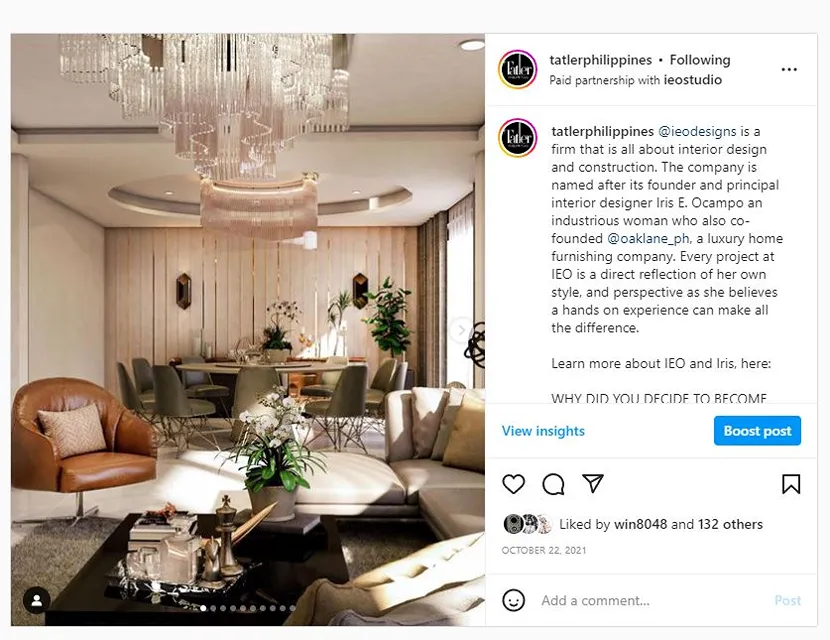Select the first carousel dot indicator
Image resolution: width=830 pixels, height=640 pixels.
point(203,608)
